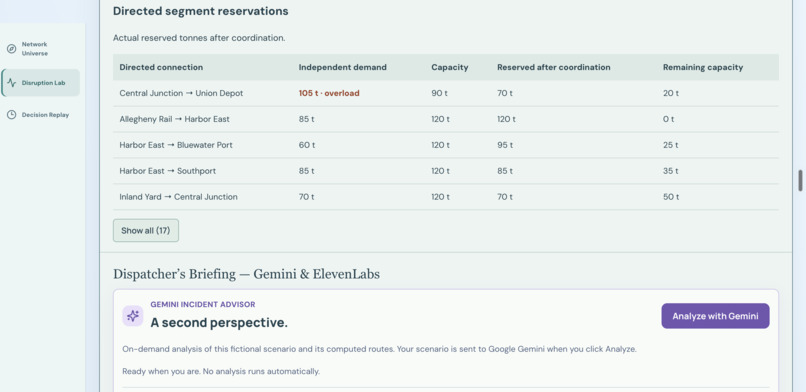Click 95 t reserved after coordination cell
The image size is (806, 392).
coord(505,145)
